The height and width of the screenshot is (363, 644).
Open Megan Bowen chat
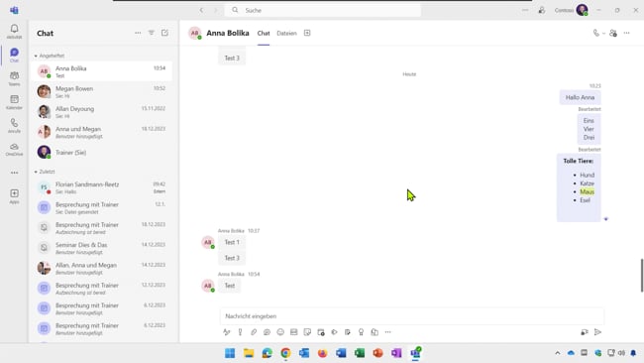pyautogui.click(x=101, y=91)
